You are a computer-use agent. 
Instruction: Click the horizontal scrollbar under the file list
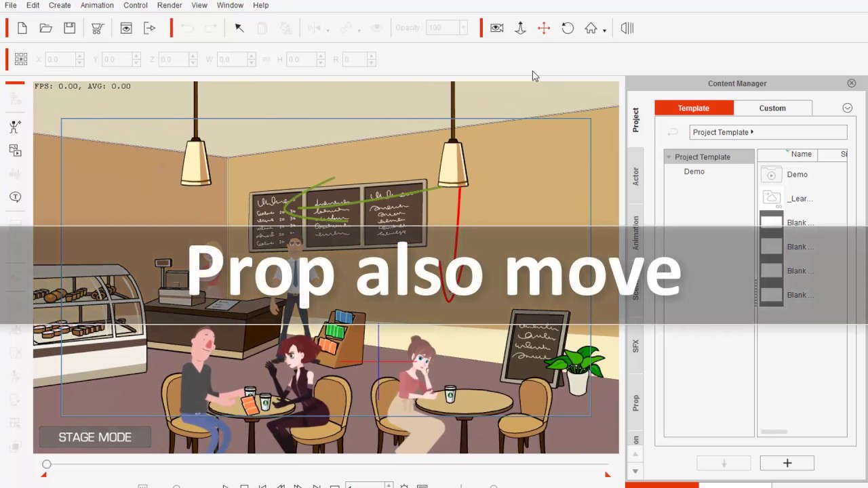click(774, 432)
